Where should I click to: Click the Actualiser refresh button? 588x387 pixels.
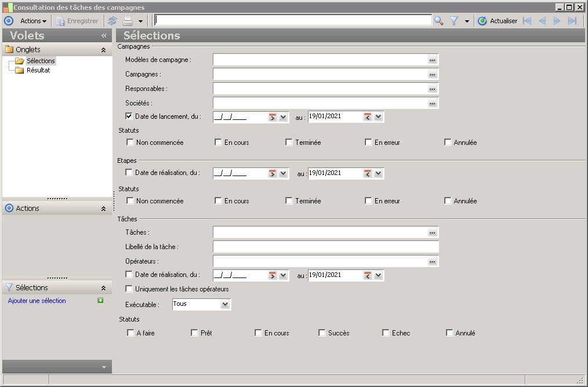coord(497,21)
